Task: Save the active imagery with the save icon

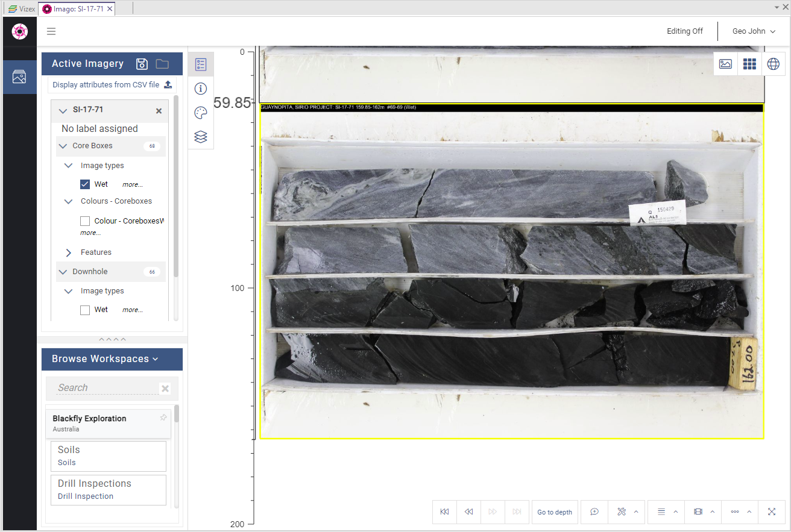Action: [x=142, y=63]
